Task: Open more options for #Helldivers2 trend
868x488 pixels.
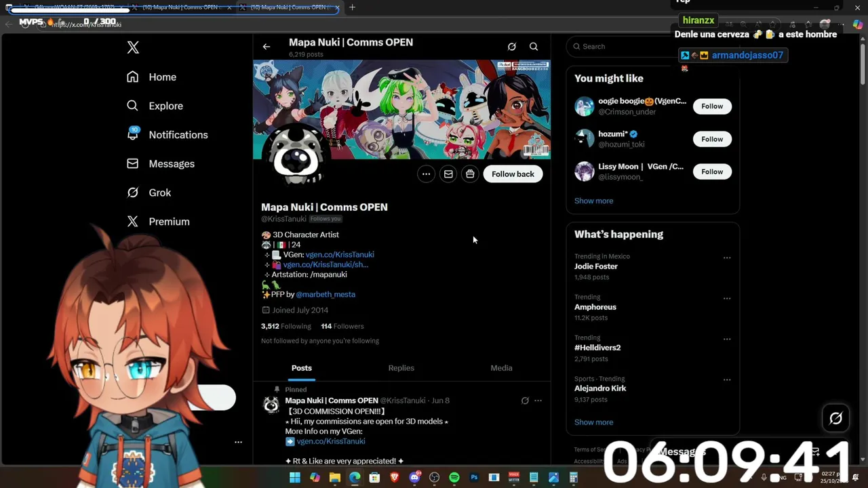Action: [727, 339]
